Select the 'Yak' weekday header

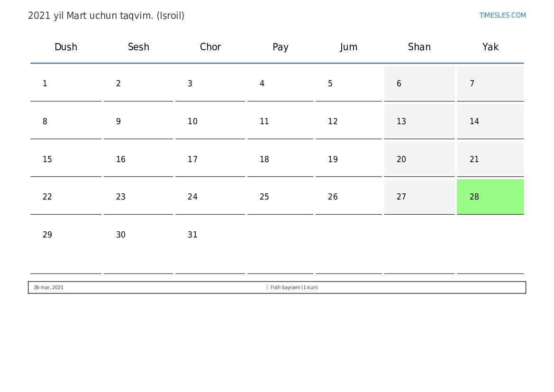(490, 47)
